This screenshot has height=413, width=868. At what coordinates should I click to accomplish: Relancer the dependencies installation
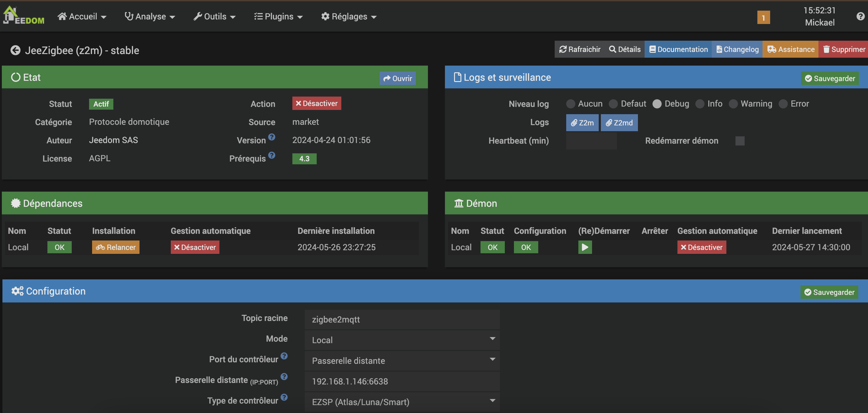[x=115, y=247]
